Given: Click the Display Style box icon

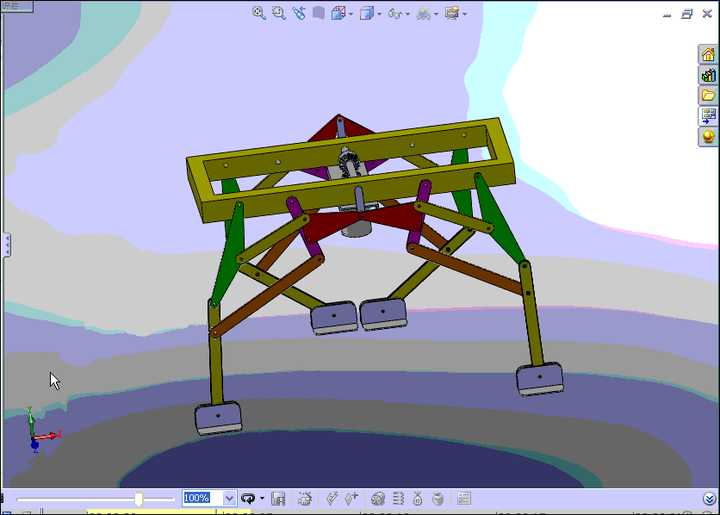Looking at the screenshot, I should (x=367, y=13).
